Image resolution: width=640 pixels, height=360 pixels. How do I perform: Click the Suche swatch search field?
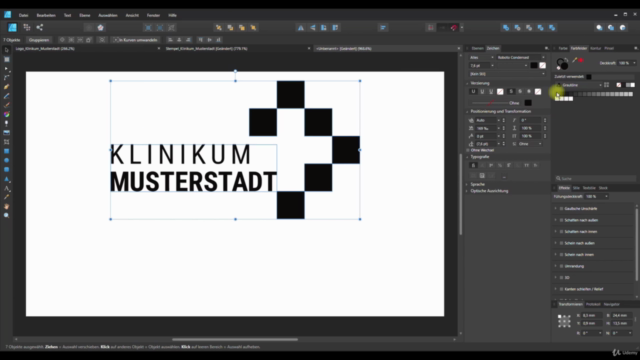point(595,178)
